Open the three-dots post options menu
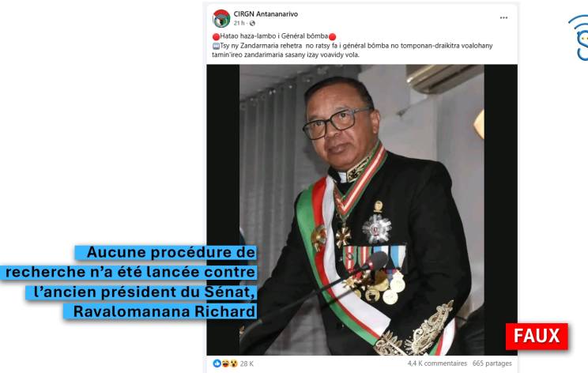Viewport: 588px width, 373px height. 503,18
